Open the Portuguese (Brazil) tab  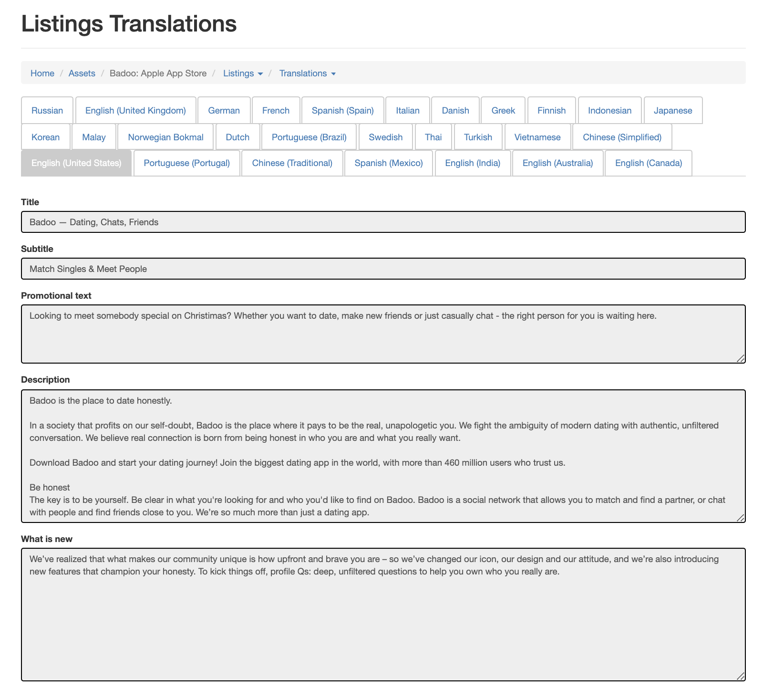[x=309, y=137]
